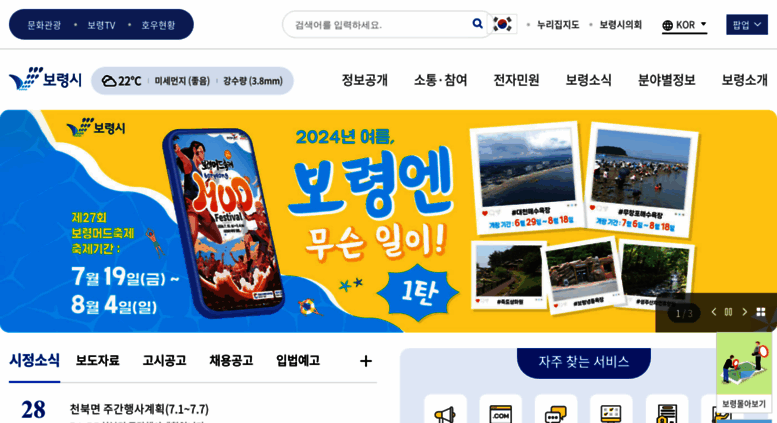777x423 pixels.
Task: Advance to next banner slide
Action: coord(744,312)
